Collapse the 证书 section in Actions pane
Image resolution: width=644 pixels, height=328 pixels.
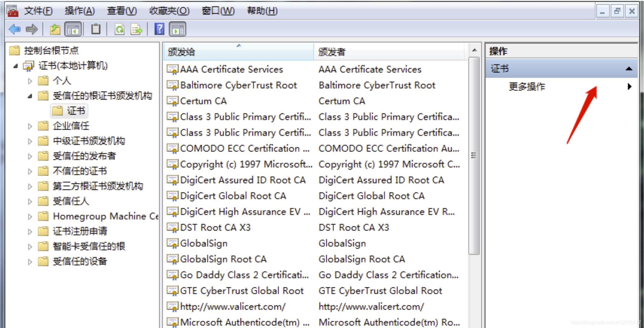(629, 69)
